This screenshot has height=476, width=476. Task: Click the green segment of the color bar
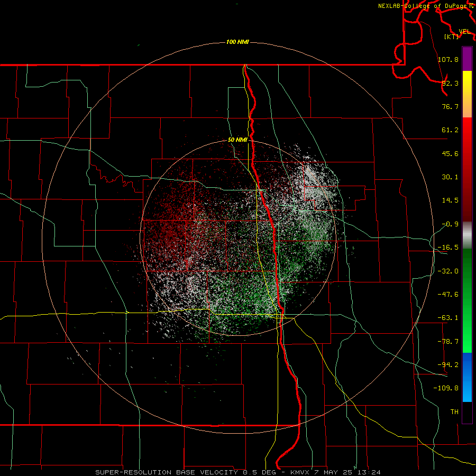(467, 301)
